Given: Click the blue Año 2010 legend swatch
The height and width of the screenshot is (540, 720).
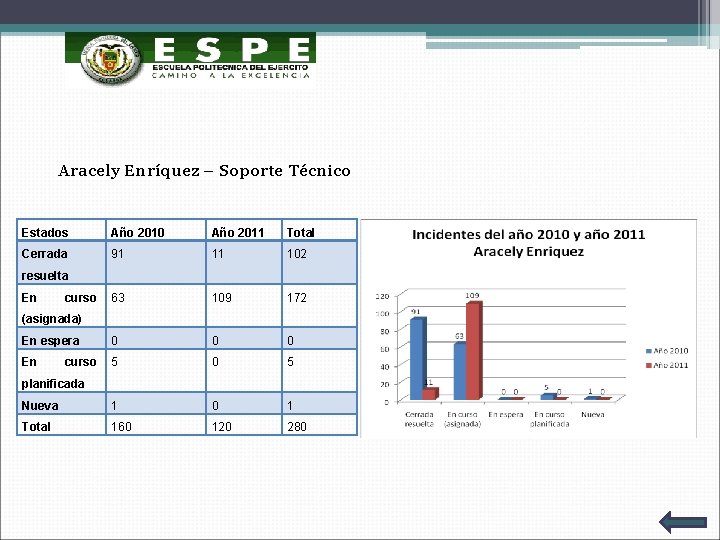Looking at the screenshot, I should point(649,351).
